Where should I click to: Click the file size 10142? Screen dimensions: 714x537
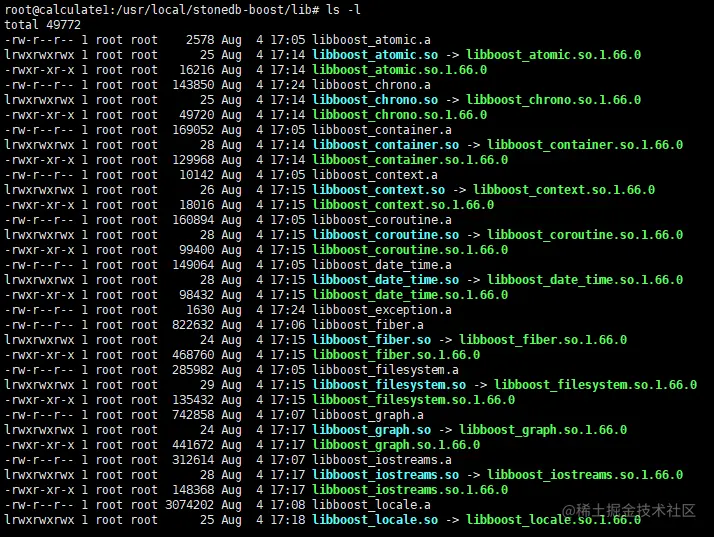[x=197, y=175]
